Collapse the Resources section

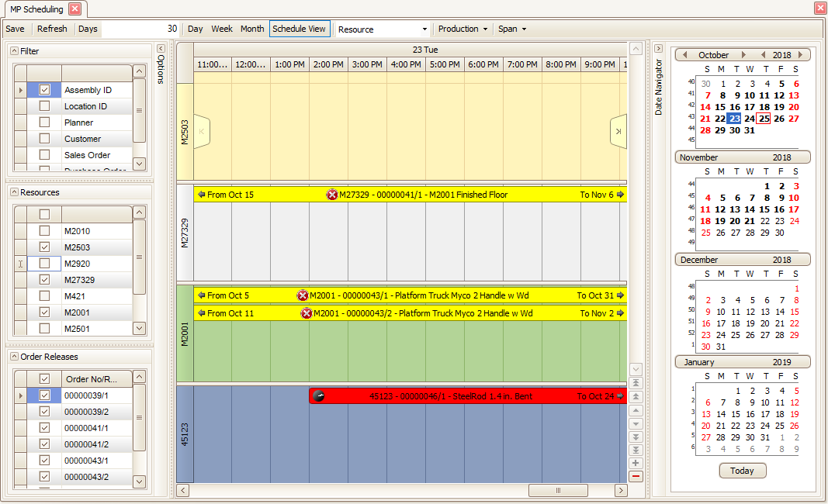pyautogui.click(x=14, y=192)
